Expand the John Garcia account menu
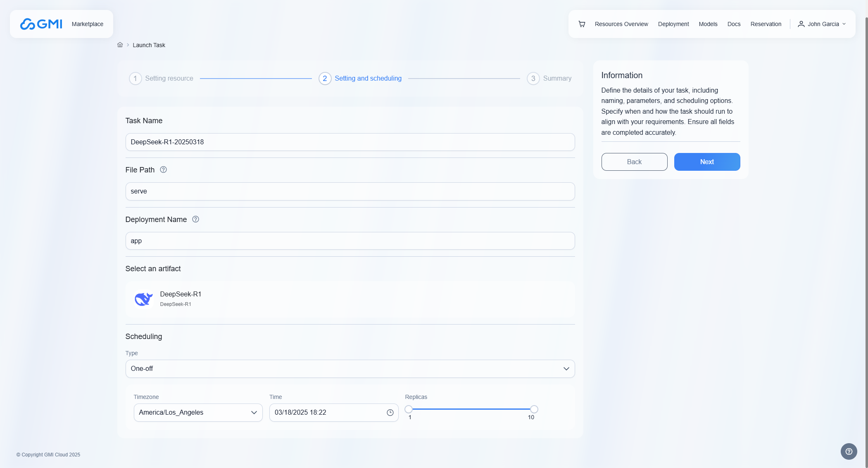This screenshot has width=868, height=468. [822, 24]
